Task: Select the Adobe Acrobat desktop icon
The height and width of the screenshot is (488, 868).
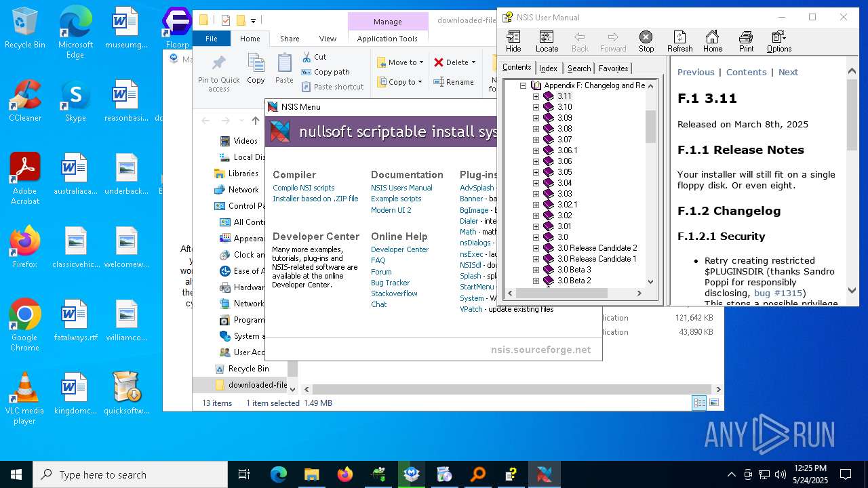Action: (25, 179)
